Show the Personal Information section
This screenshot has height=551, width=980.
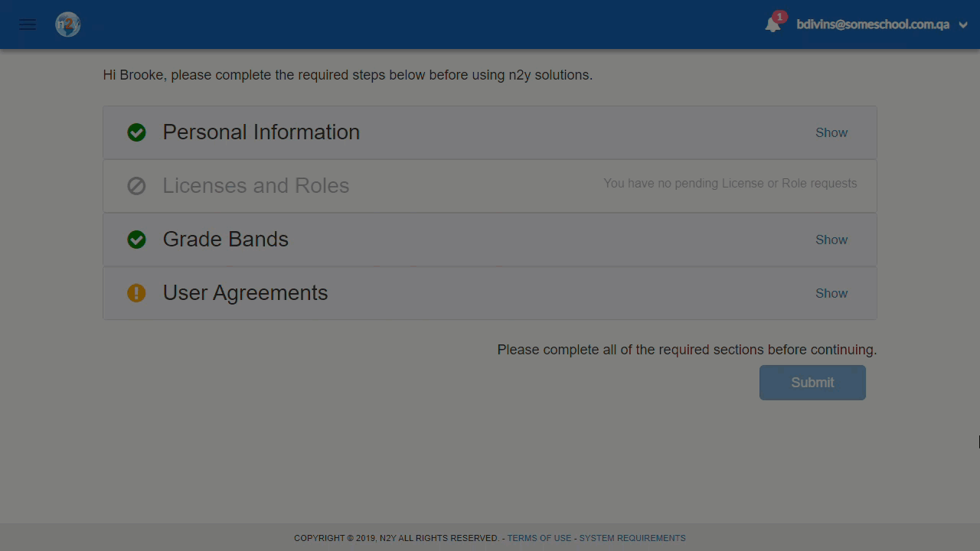[x=831, y=132]
